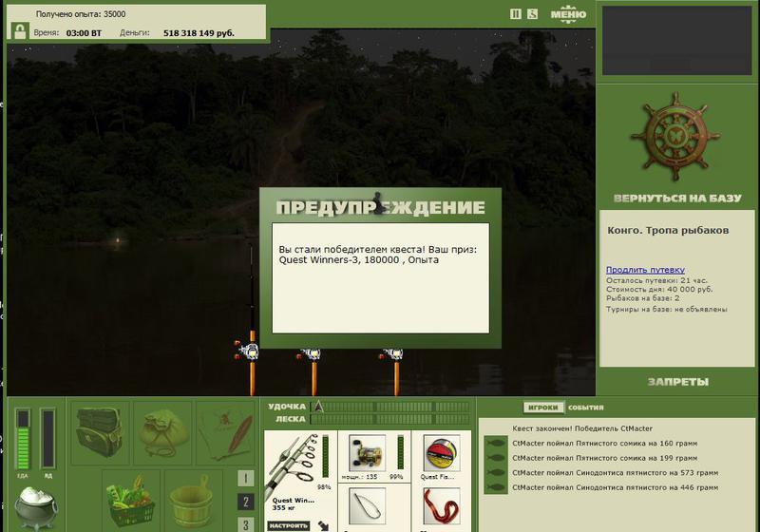The height and width of the screenshot is (532, 760).
Task: Click 'Стоимость дня: 40 000 руб.' line
Action: (659, 289)
